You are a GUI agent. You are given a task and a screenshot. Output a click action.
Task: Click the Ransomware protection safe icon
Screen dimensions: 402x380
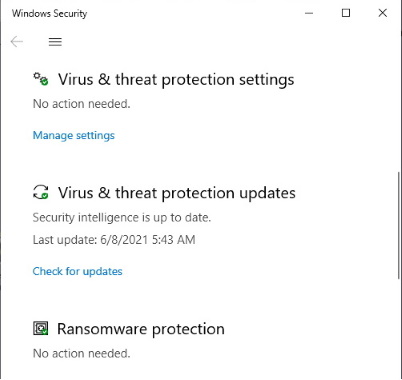41,328
